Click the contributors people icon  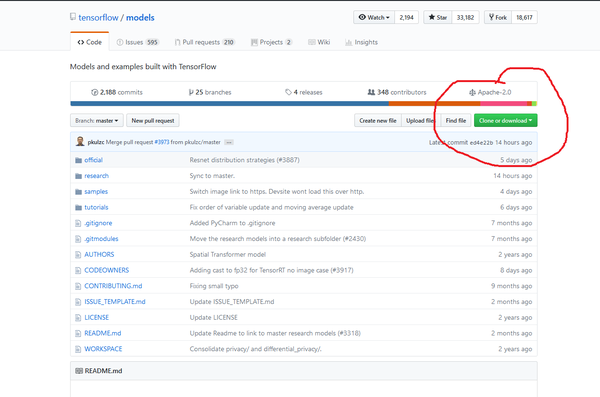(371, 92)
